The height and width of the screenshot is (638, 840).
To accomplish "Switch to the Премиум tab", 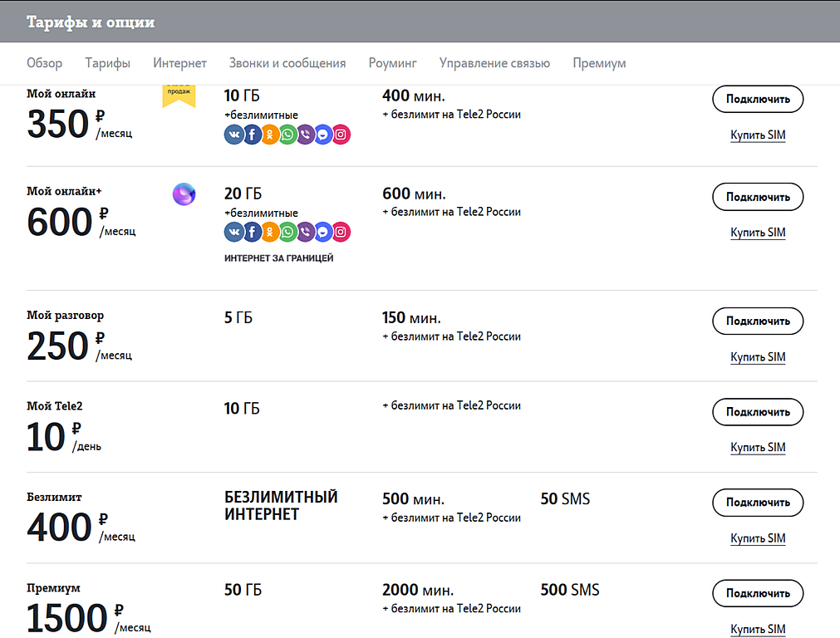I will click(x=599, y=63).
